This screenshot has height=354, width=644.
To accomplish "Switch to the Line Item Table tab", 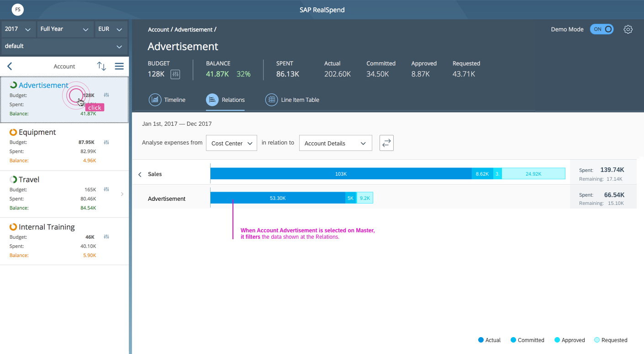I will [292, 100].
